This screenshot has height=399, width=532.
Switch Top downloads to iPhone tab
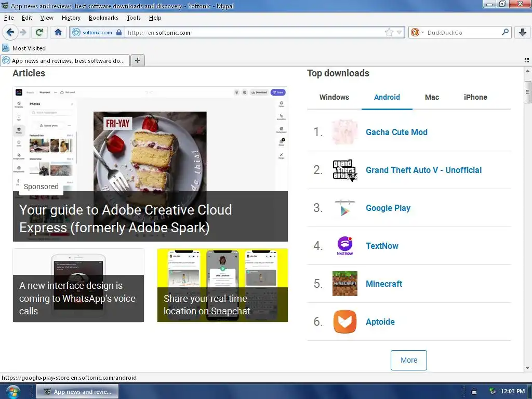pyautogui.click(x=475, y=97)
